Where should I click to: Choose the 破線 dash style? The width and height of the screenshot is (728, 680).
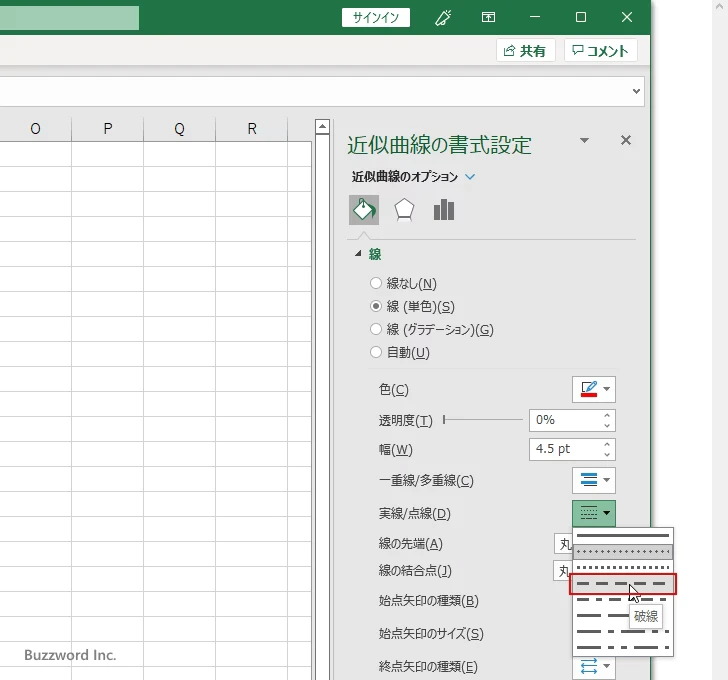click(x=623, y=584)
